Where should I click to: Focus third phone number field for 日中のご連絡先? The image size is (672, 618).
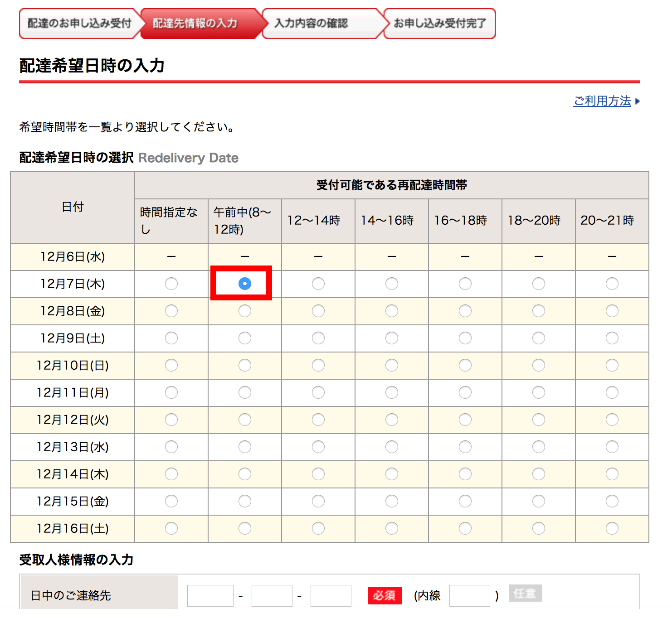(331, 595)
